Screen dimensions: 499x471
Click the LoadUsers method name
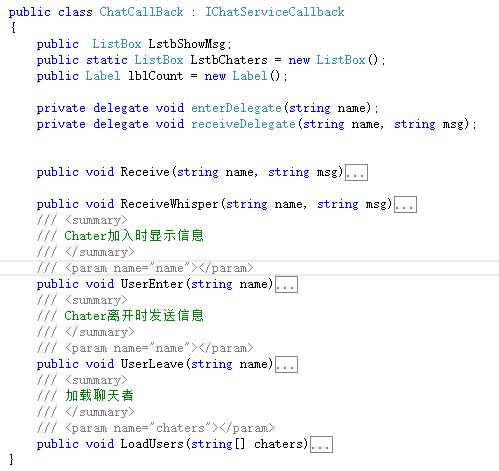pyautogui.click(x=152, y=444)
